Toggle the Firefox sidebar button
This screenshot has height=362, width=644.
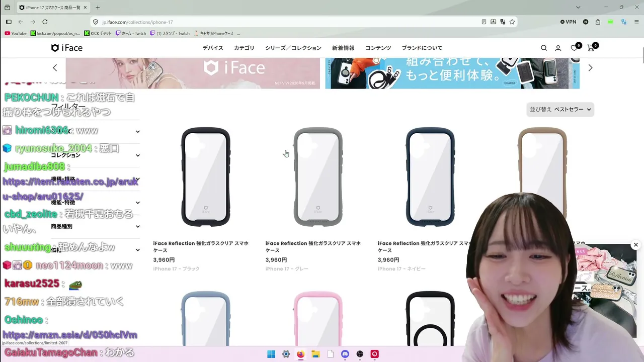tap(9, 22)
